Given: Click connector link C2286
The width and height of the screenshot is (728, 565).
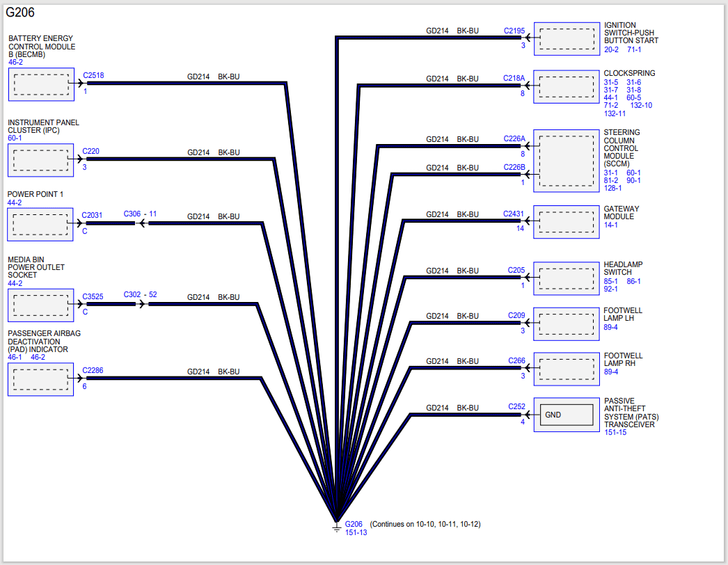Looking at the screenshot, I should click(x=93, y=370).
